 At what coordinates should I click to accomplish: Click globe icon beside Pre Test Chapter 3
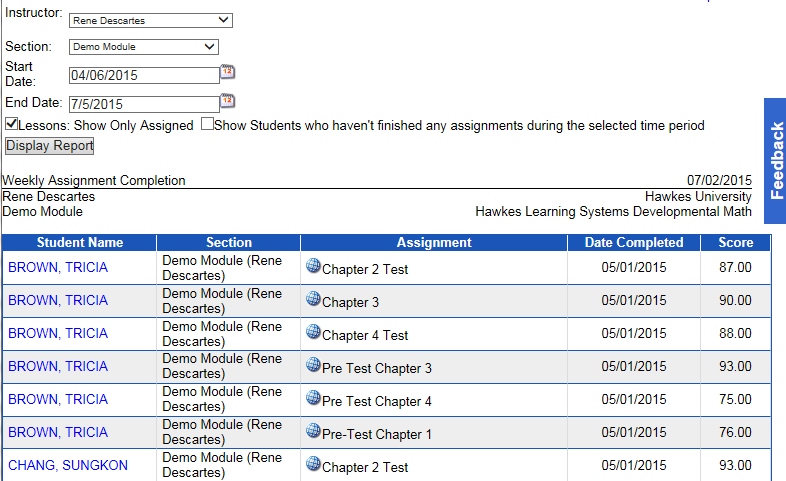click(x=313, y=365)
